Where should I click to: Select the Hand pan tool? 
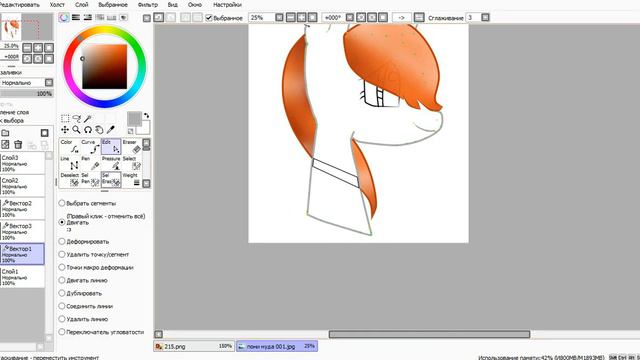tap(99, 130)
